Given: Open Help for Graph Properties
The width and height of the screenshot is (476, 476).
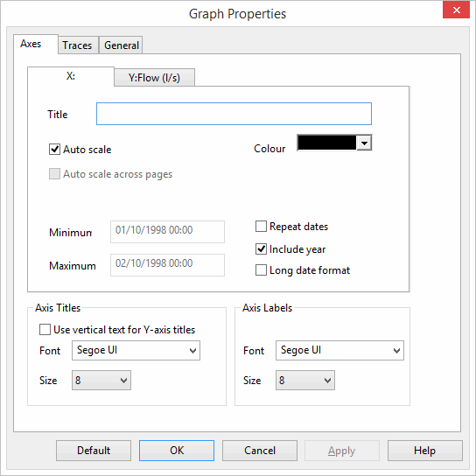Looking at the screenshot, I should (425, 451).
